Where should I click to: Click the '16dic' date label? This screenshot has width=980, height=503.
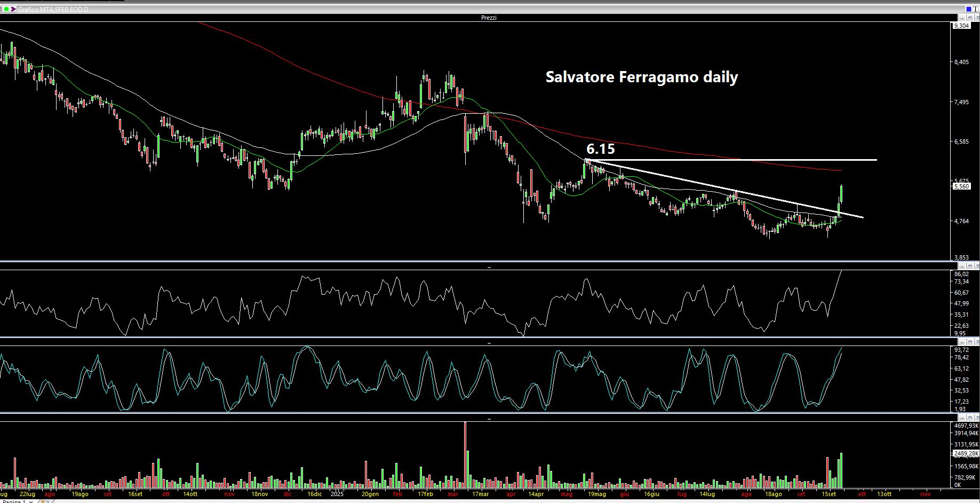pos(314,494)
